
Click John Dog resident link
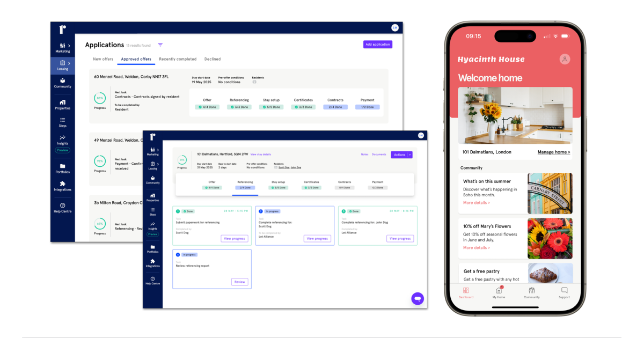point(296,167)
